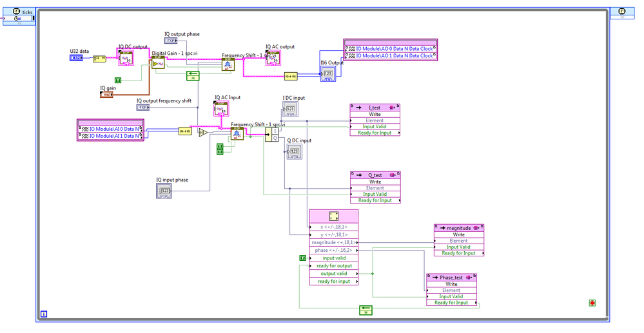Select the negate triangle function
This screenshot has width=644, height=333.
tap(203, 132)
